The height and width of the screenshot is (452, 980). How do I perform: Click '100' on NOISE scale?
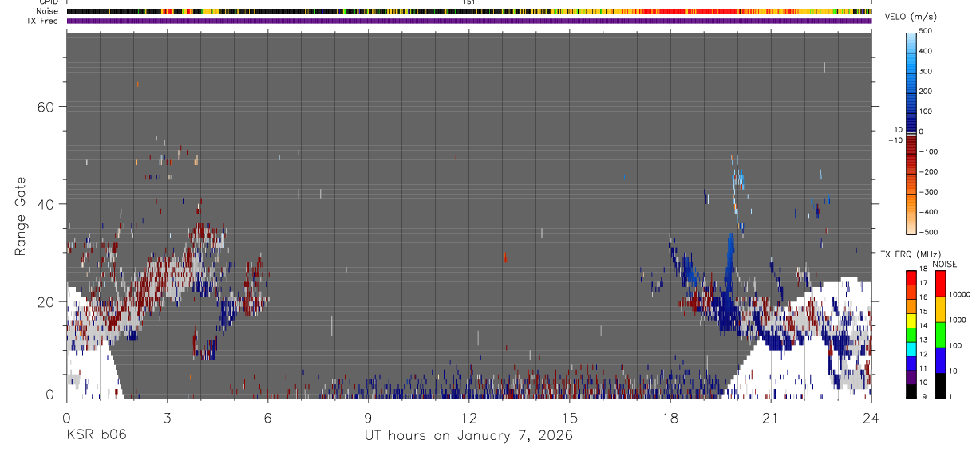pyautogui.click(x=956, y=345)
